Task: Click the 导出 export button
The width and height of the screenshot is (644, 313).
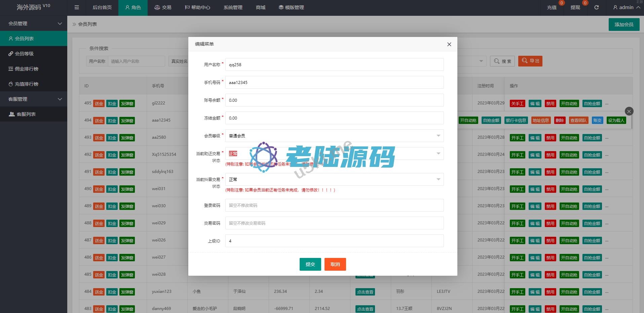Action: [x=530, y=61]
